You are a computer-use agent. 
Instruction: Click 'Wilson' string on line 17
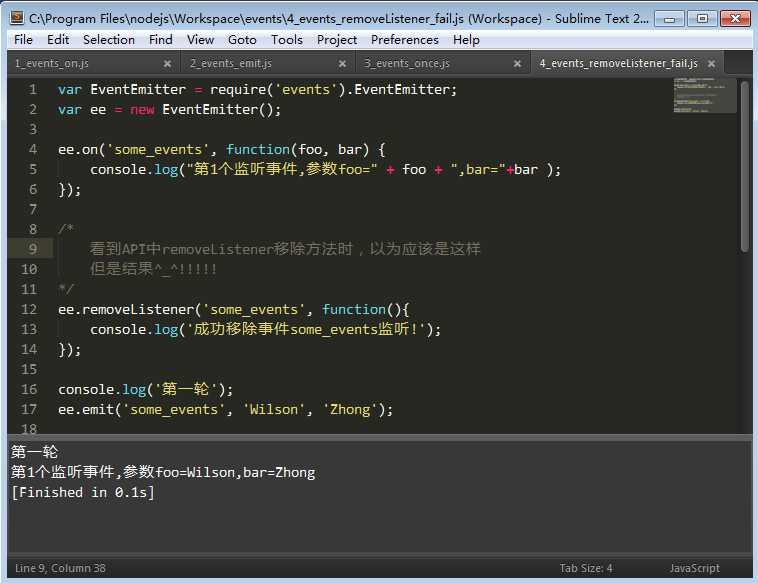coord(274,409)
